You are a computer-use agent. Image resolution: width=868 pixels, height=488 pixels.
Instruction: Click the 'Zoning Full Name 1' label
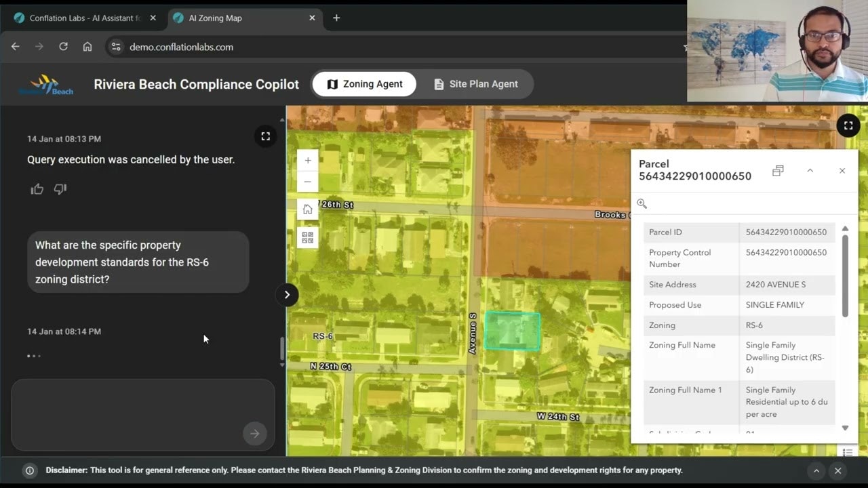[x=686, y=390]
